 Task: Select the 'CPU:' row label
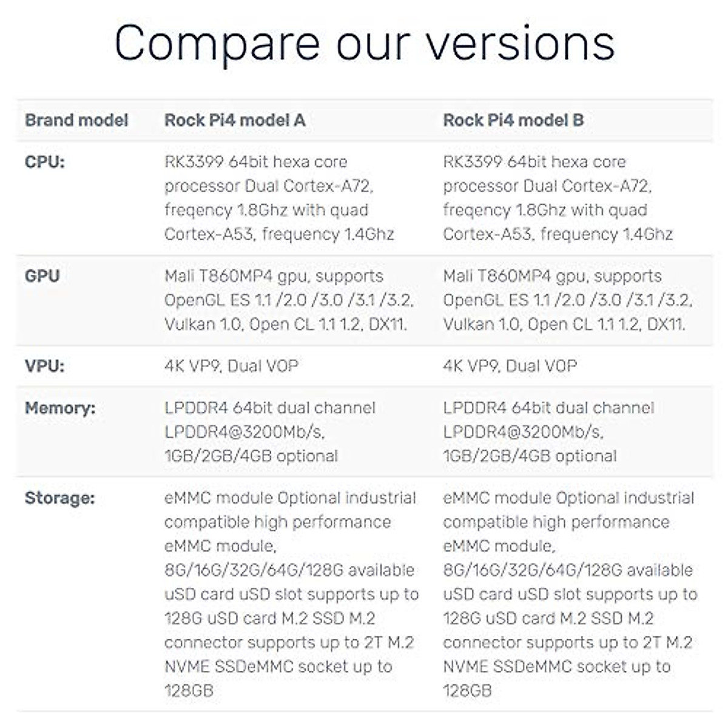click(44, 162)
